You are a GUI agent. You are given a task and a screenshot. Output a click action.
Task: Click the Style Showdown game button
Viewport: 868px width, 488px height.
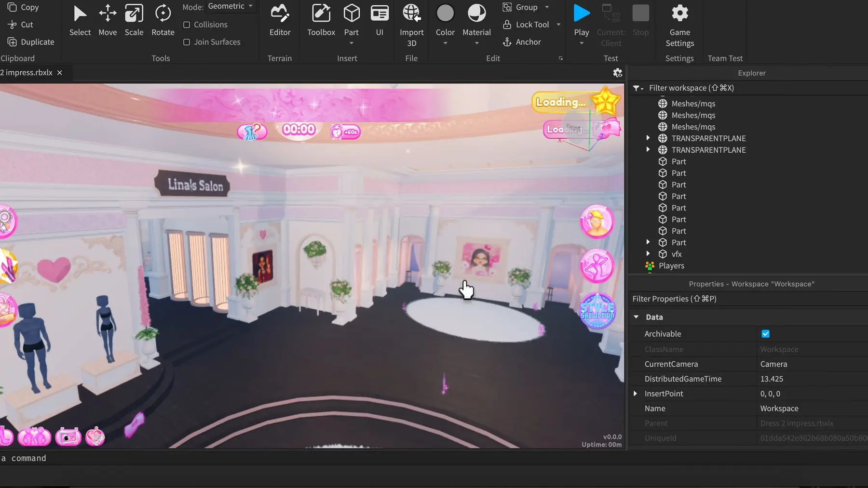point(597,311)
